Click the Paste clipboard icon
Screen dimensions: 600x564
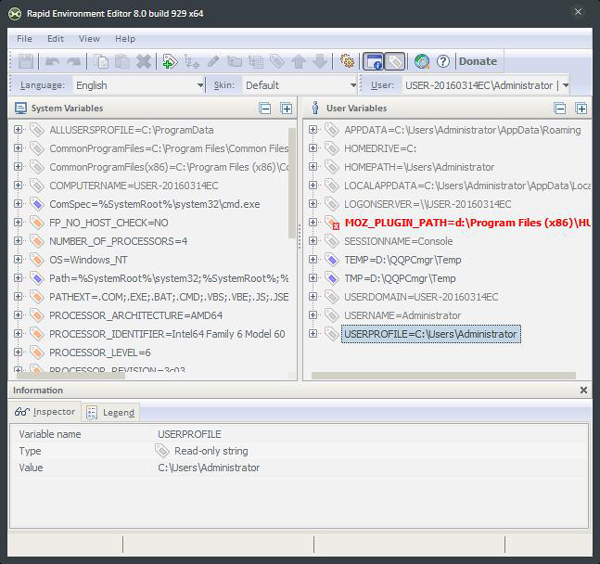[x=122, y=61]
